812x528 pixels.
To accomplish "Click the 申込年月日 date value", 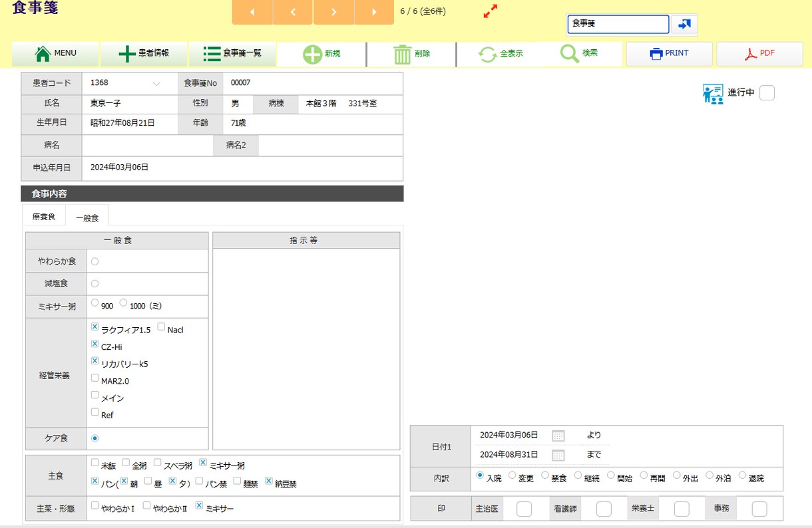I will point(119,168).
